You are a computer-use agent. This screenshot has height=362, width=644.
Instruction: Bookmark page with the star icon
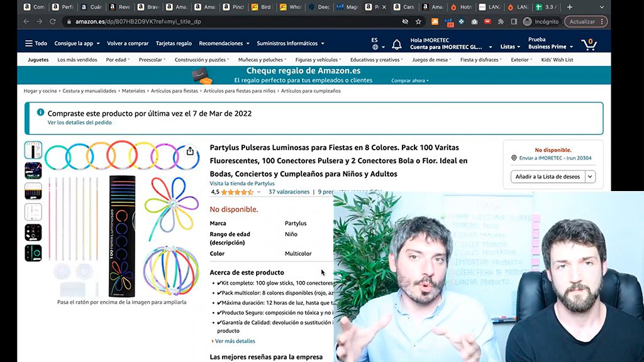coord(418,21)
